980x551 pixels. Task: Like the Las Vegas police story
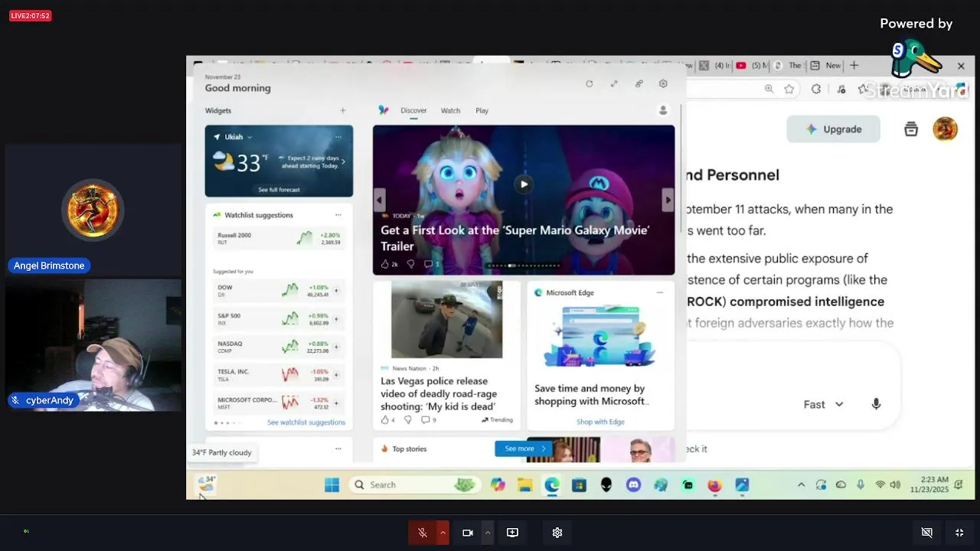385,419
